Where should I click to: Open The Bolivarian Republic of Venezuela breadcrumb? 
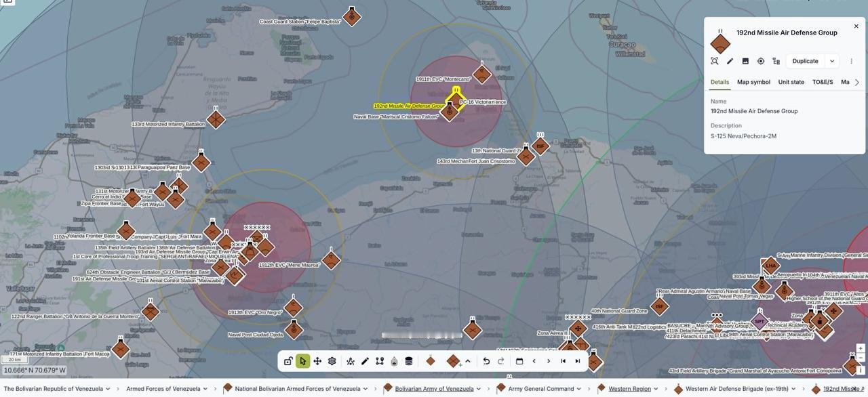pyautogui.click(x=54, y=389)
